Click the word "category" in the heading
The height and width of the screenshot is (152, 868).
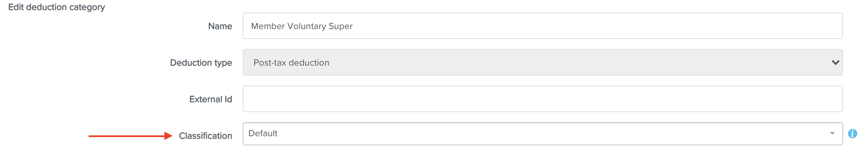coord(87,7)
